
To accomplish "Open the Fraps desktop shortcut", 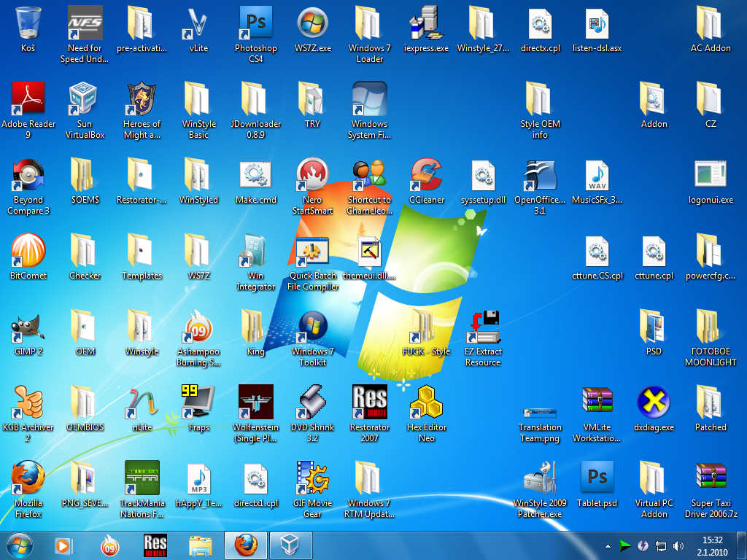I will pyautogui.click(x=198, y=403).
